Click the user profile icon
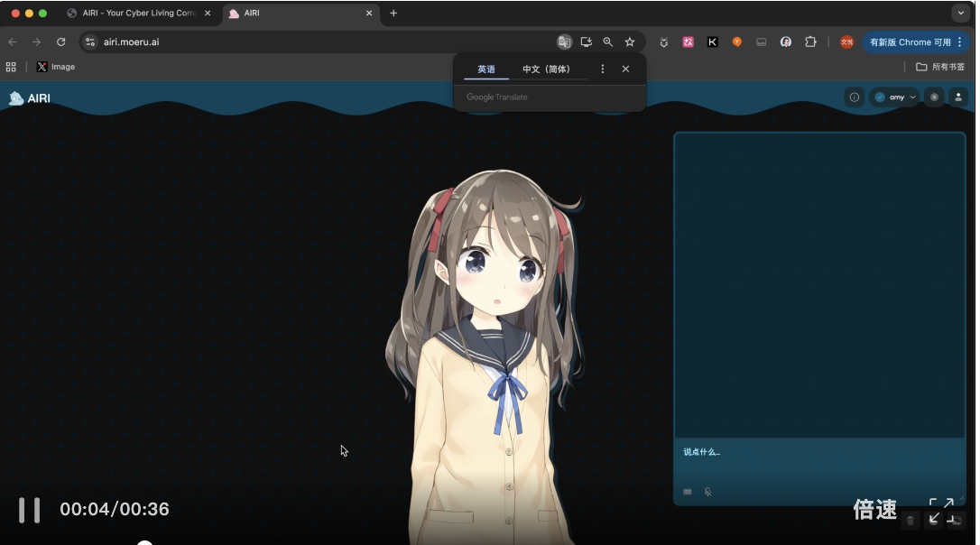This screenshot has width=980, height=545. click(957, 97)
